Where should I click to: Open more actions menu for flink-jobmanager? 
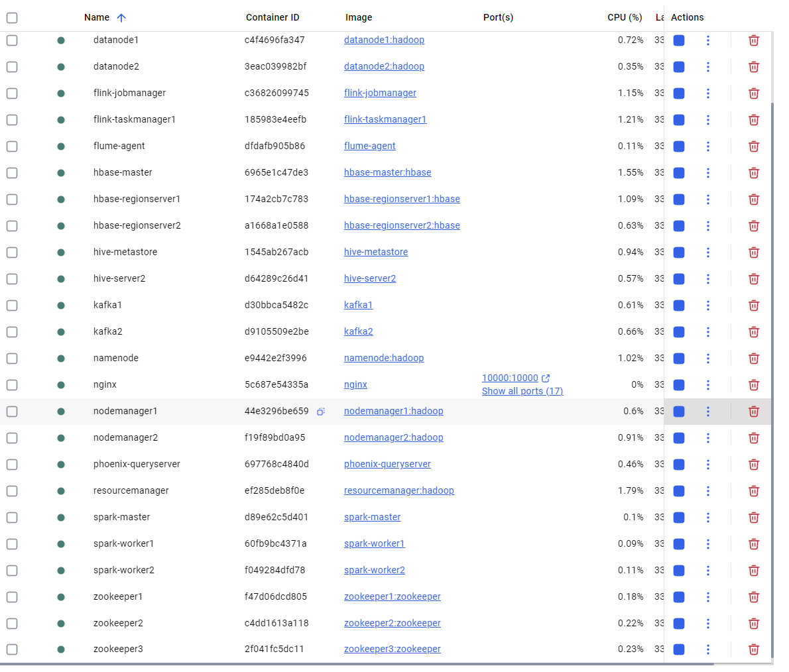click(x=708, y=93)
